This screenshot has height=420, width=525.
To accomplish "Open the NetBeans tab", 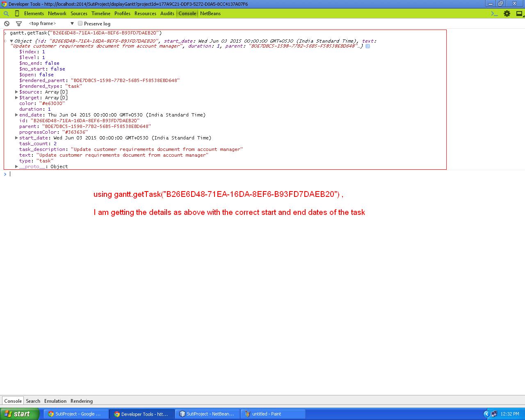I will [x=210, y=14].
